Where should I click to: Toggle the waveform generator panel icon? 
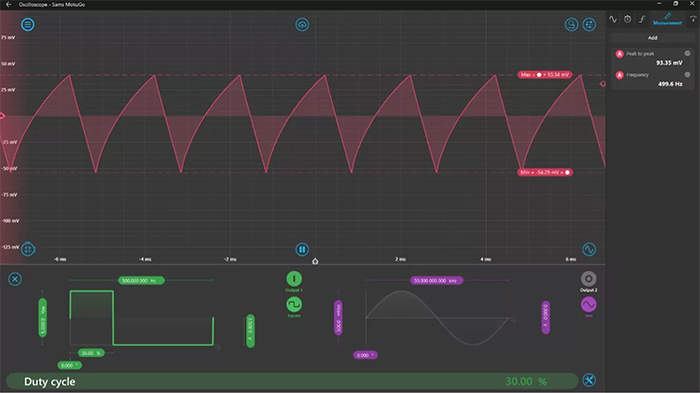589,249
